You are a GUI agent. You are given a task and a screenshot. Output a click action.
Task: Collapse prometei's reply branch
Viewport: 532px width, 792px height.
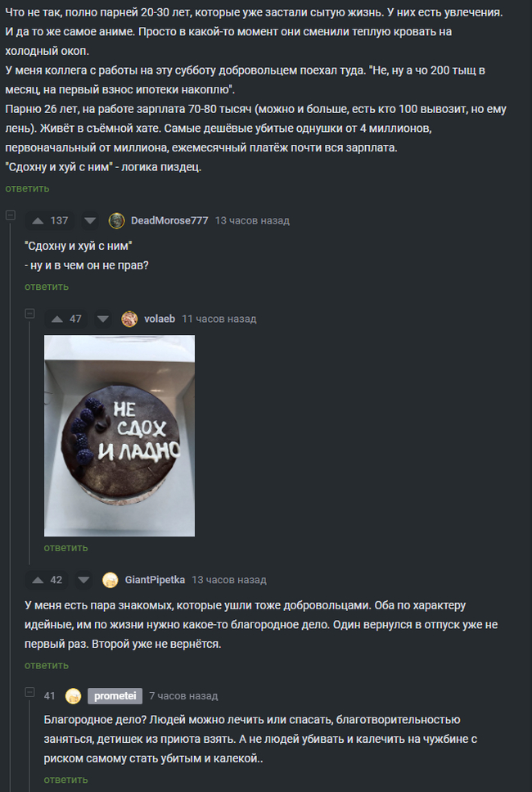point(29,691)
